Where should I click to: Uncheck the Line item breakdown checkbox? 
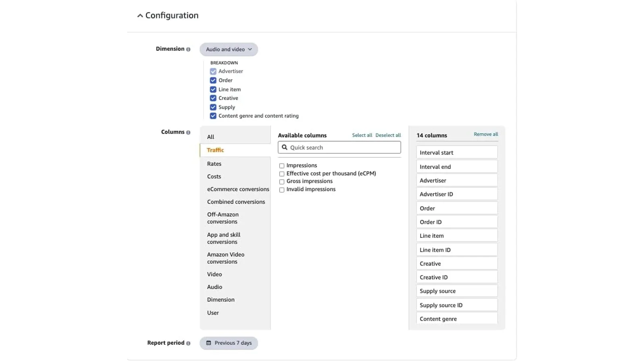click(x=213, y=89)
